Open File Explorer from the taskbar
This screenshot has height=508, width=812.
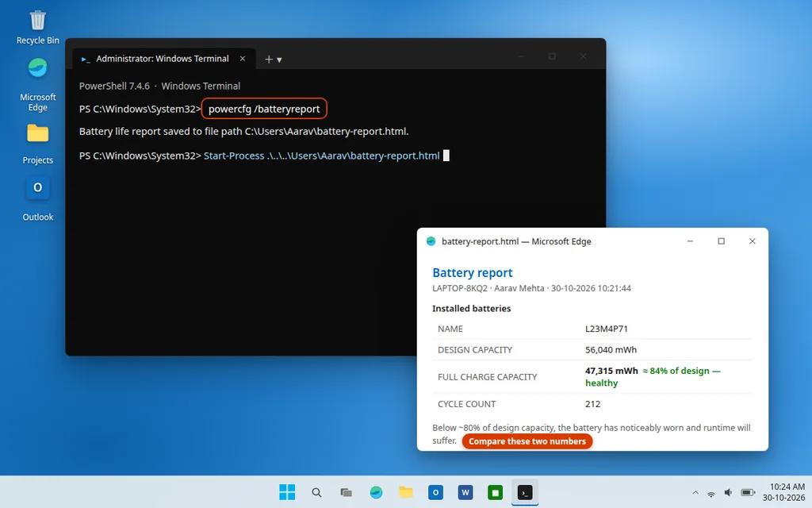[x=405, y=492]
